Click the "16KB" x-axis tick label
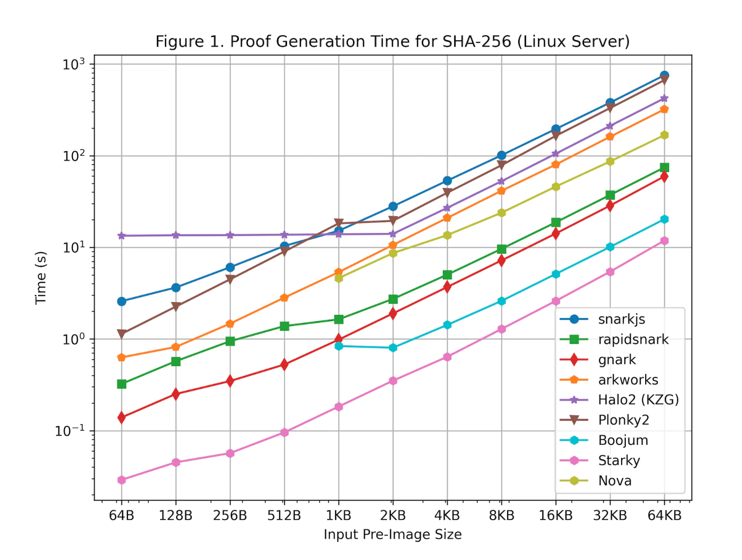This screenshot has width=742, height=560. tap(556, 516)
